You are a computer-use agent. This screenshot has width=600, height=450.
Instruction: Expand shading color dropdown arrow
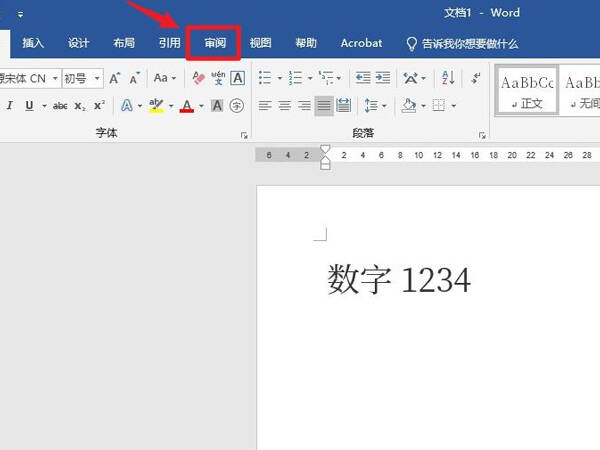[x=423, y=106]
